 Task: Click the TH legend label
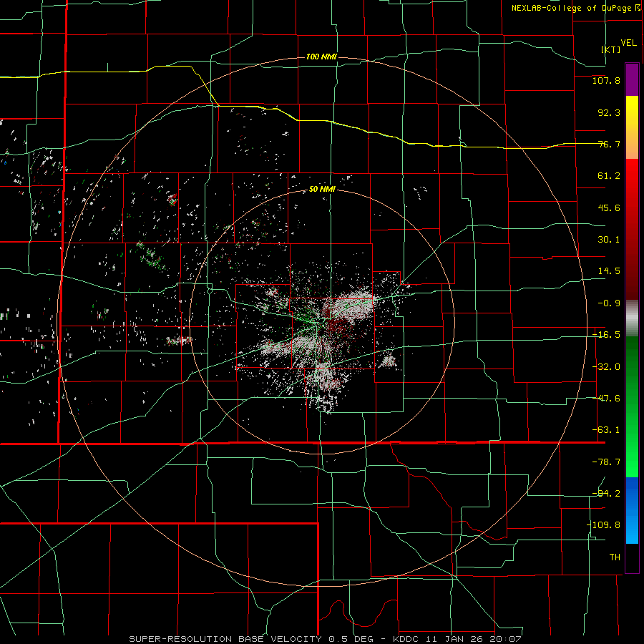point(615,557)
